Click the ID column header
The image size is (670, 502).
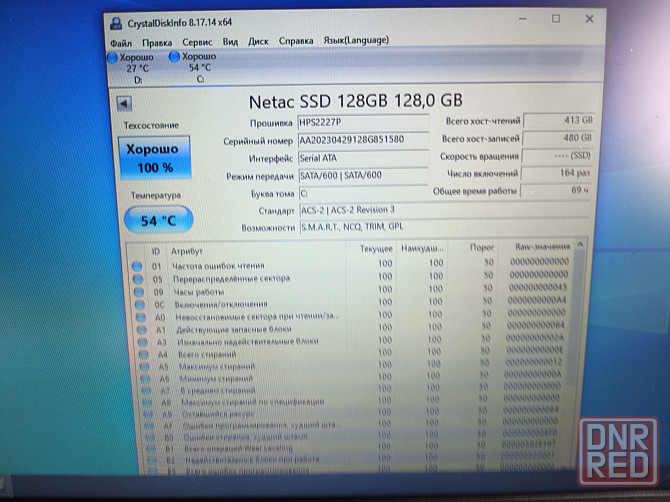click(156, 251)
